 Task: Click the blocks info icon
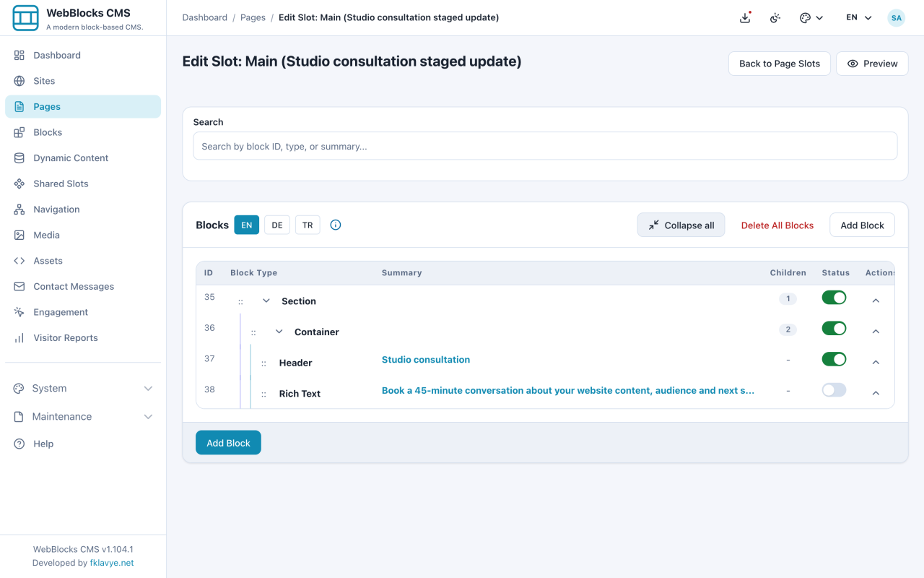[336, 225]
